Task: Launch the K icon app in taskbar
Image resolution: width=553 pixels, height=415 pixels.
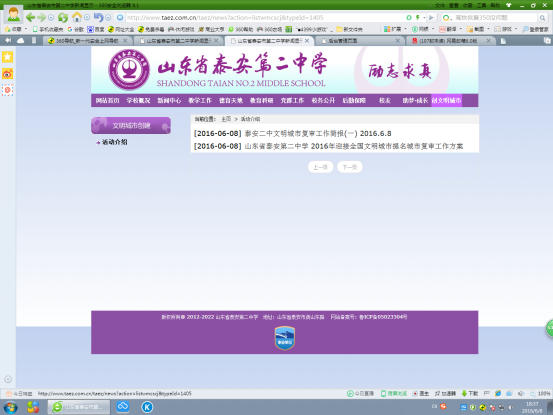Action: [x=147, y=407]
